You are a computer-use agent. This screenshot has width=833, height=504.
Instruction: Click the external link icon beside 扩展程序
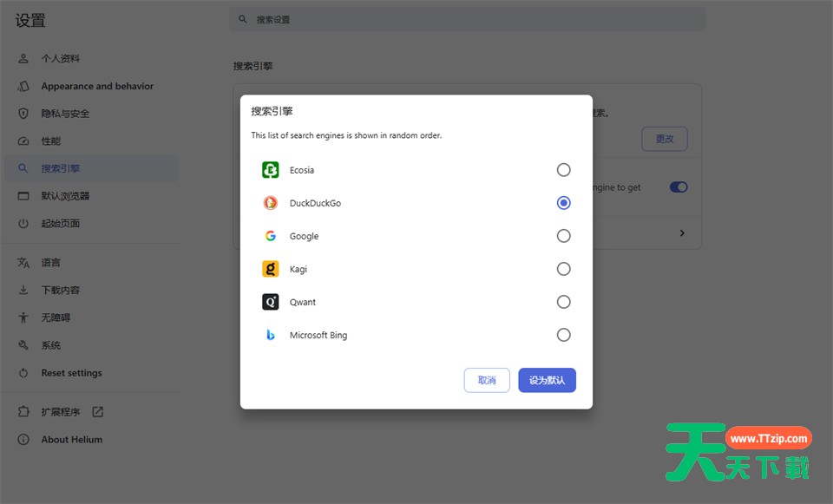[x=98, y=411]
